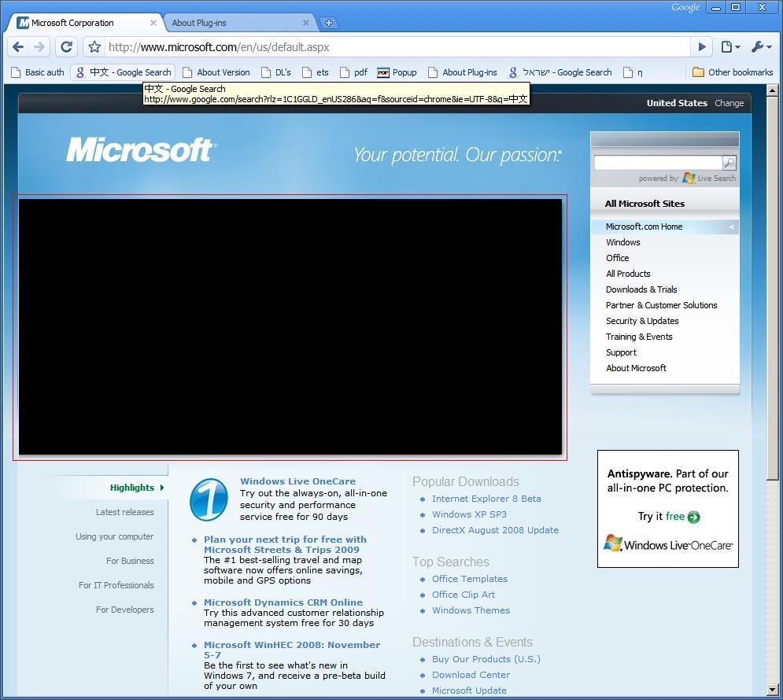Open the Office Templates search link
The height and width of the screenshot is (700, 783).
469,579
